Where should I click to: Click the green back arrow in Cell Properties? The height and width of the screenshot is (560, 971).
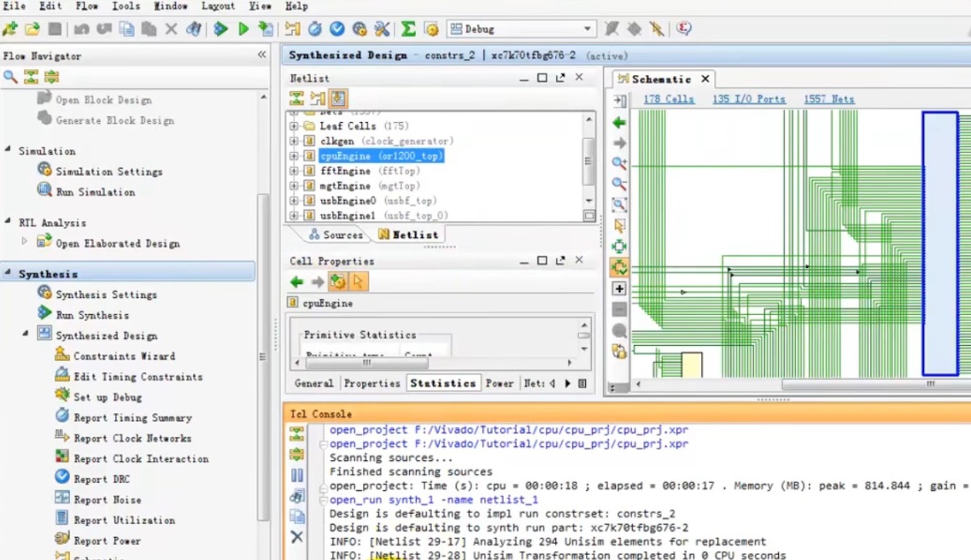tap(296, 282)
